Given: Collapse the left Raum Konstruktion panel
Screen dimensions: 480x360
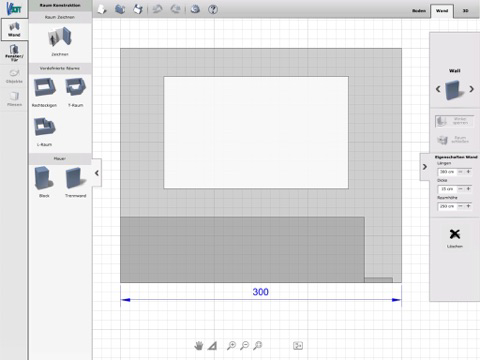Looking at the screenshot, I should click(97, 173).
